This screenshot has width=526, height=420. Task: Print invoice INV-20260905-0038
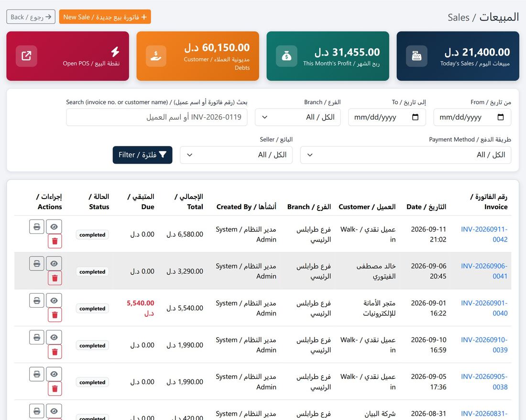[x=36, y=374]
